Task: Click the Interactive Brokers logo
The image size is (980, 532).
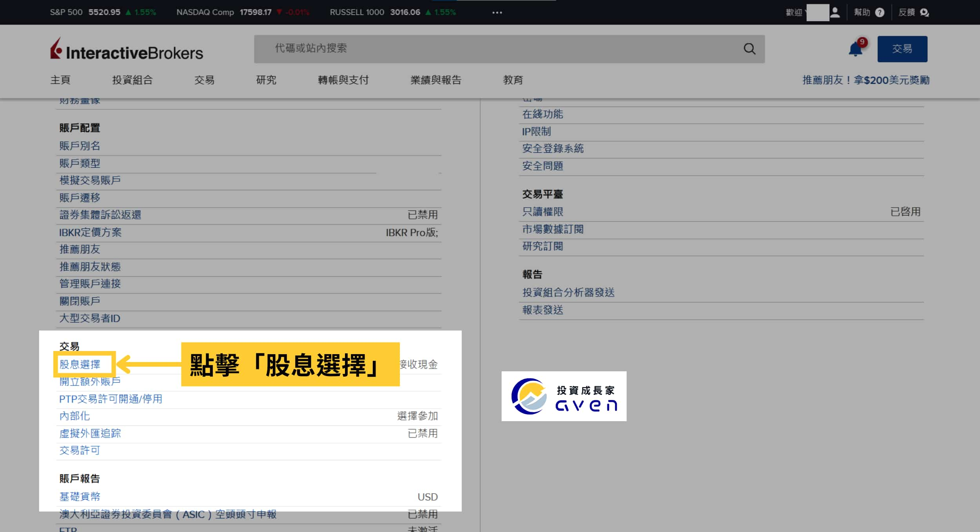Action: (127, 49)
